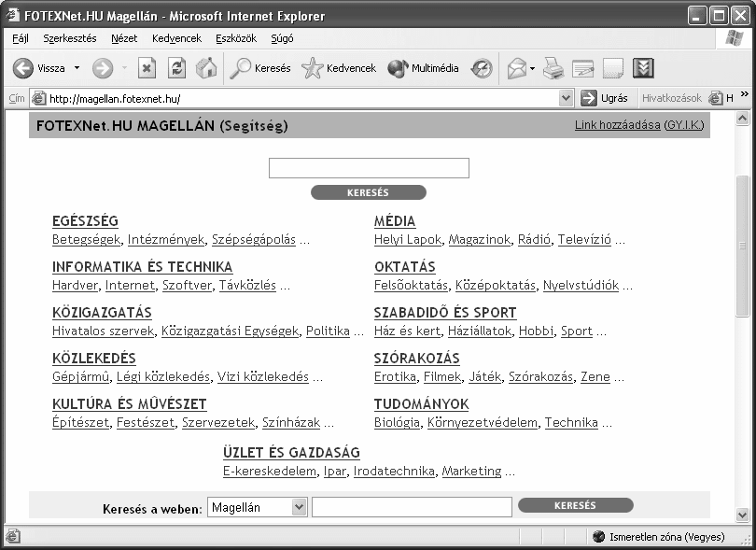Click the Internet subcategory link
The image size is (756, 550).
click(130, 285)
